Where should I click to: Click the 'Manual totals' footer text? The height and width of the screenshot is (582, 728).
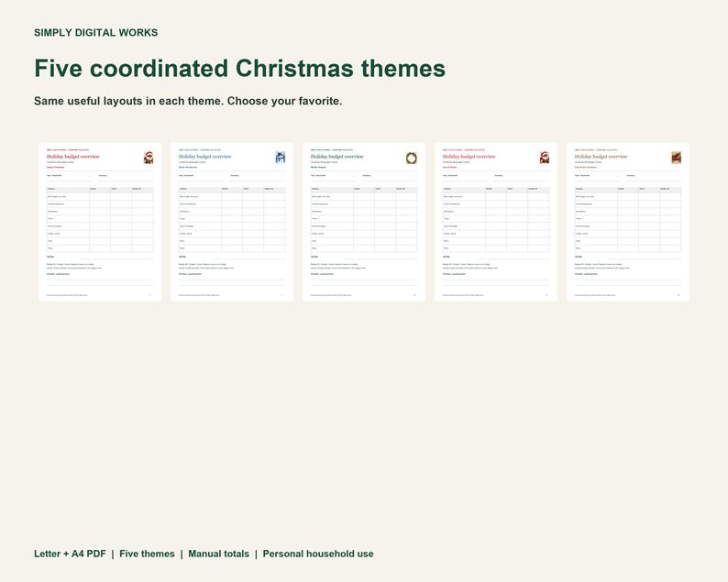click(219, 554)
